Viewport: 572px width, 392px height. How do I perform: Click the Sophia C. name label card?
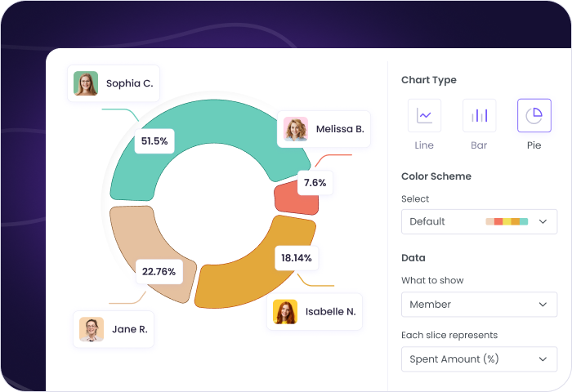[x=129, y=83]
